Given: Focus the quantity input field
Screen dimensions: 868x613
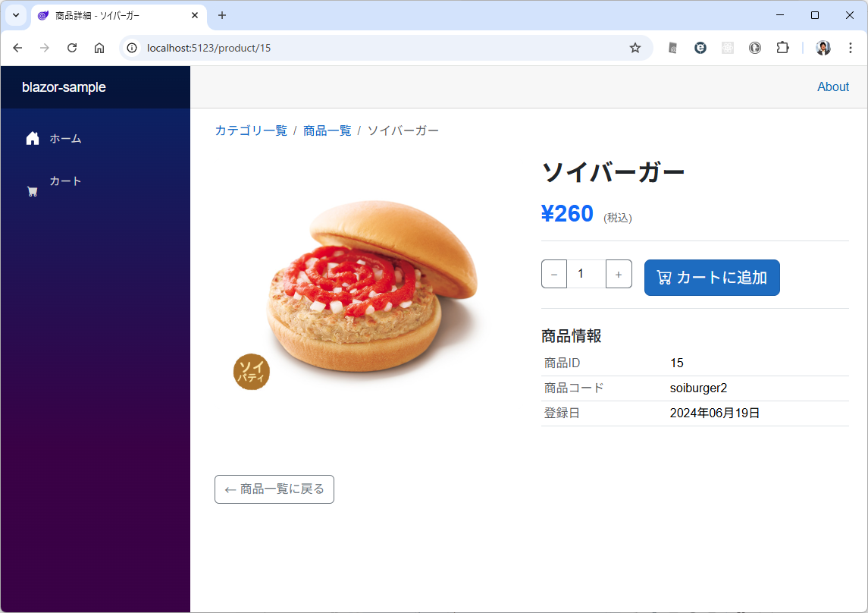Looking at the screenshot, I should coord(586,274).
